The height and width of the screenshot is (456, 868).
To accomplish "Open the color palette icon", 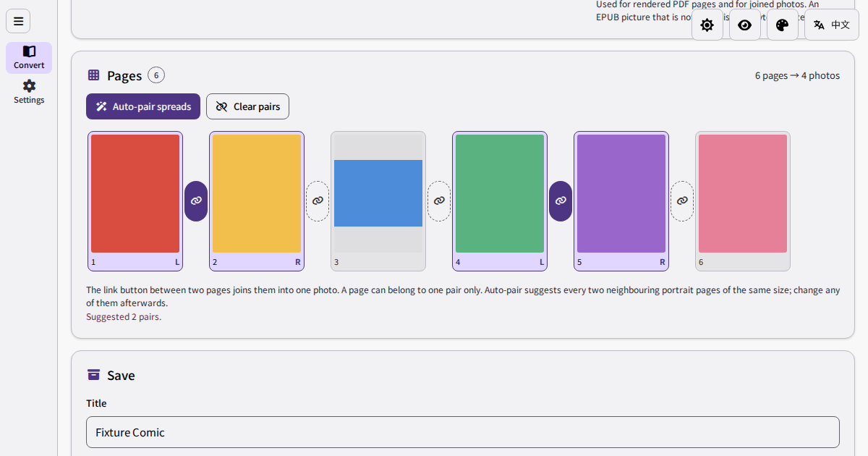I will pyautogui.click(x=783, y=25).
